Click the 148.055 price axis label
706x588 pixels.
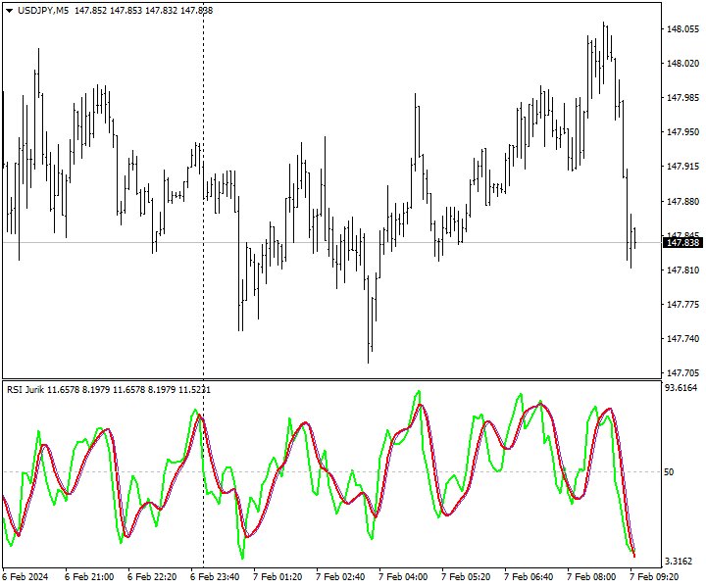tap(682, 28)
